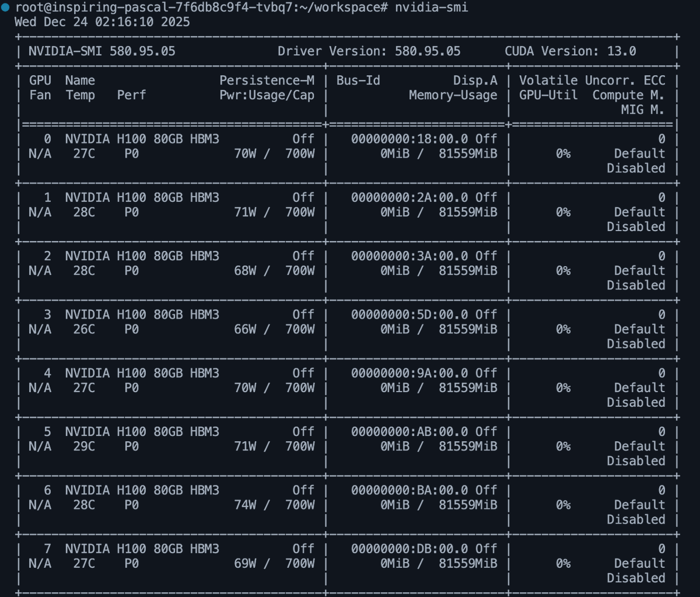Click the 69W / 700W power value
Screen dimensions: 700x597
click(274, 563)
